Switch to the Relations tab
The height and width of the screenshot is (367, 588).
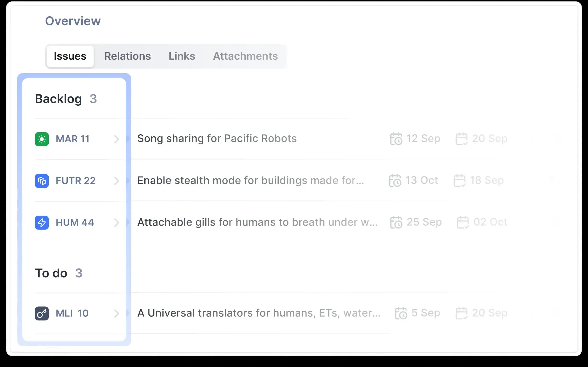(127, 56)
